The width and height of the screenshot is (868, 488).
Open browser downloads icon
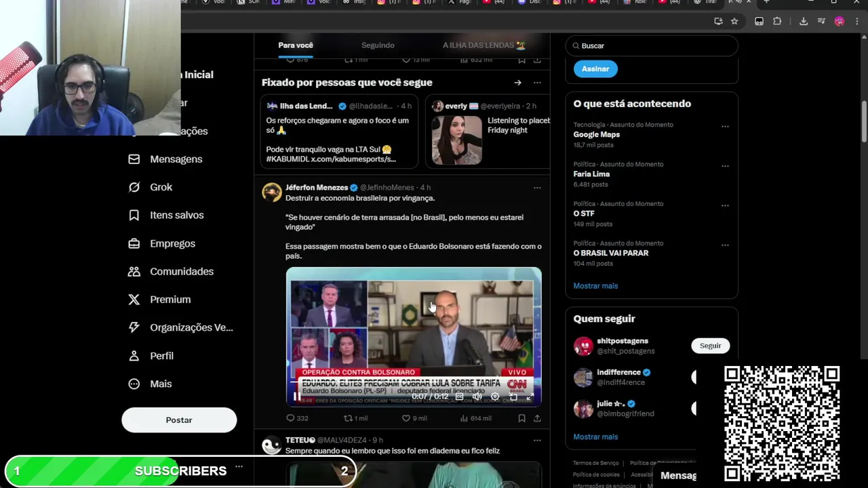pyautogui.click(x=804, y=22)
